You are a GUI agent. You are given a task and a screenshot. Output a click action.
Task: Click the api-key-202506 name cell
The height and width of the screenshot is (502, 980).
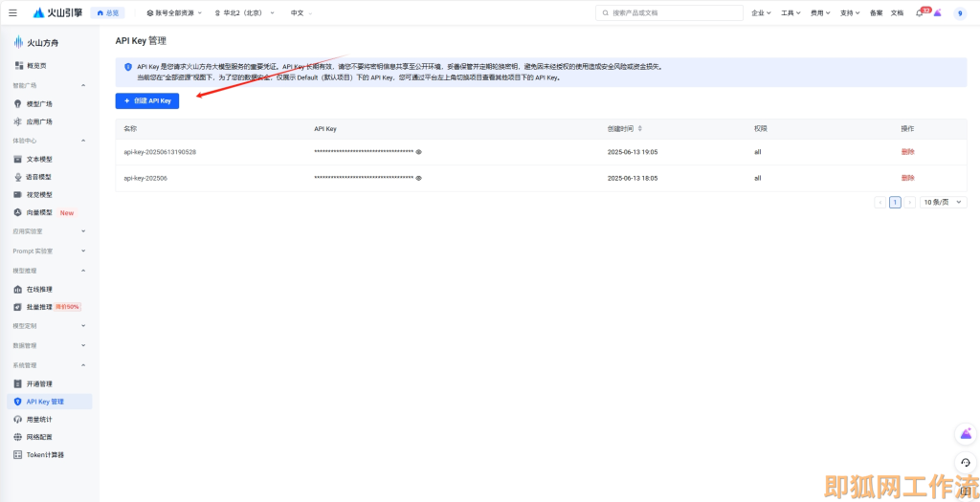(x=145, y=178)
